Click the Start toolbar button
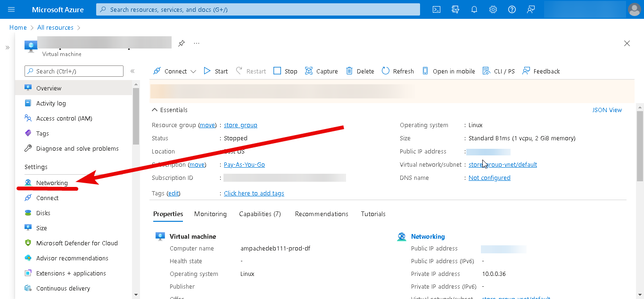The height and width of the screenshot is (299, 644). tap(215, 71)
